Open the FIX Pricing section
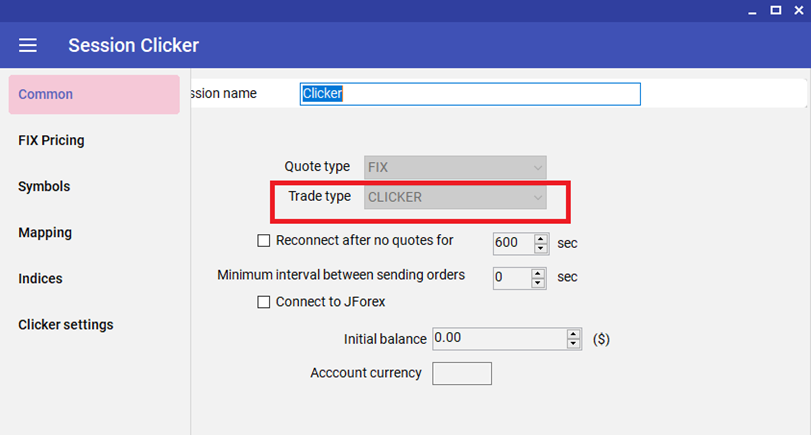 pyautogui.click(x=51, y=141)
